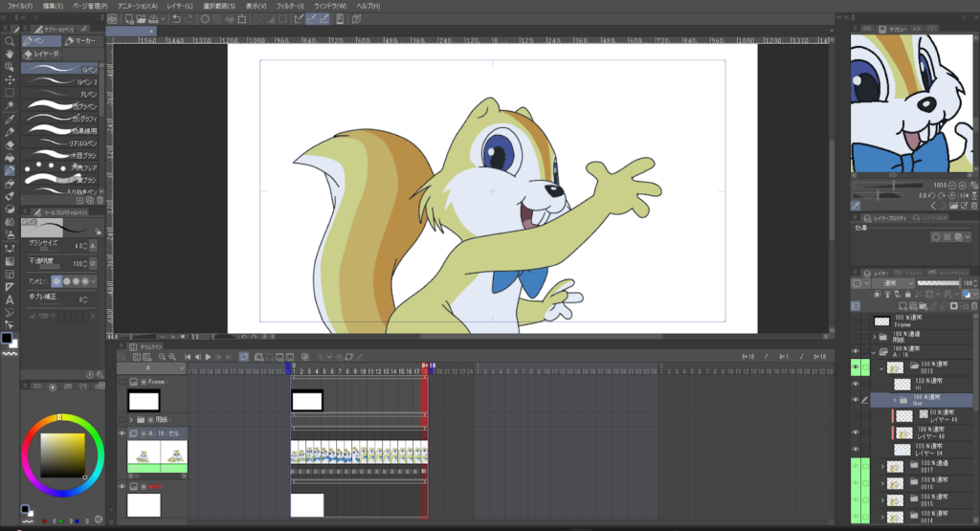The image size is (980, 531).
Task: Open the timeline selection dropdown labeled A
Action: click(150, 368)
